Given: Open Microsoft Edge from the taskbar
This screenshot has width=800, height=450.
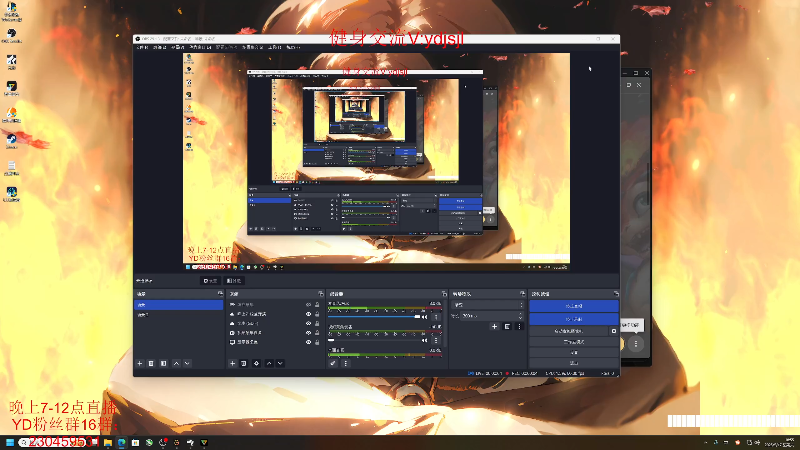Looking at the screenshot, I should tap(121, 442).
